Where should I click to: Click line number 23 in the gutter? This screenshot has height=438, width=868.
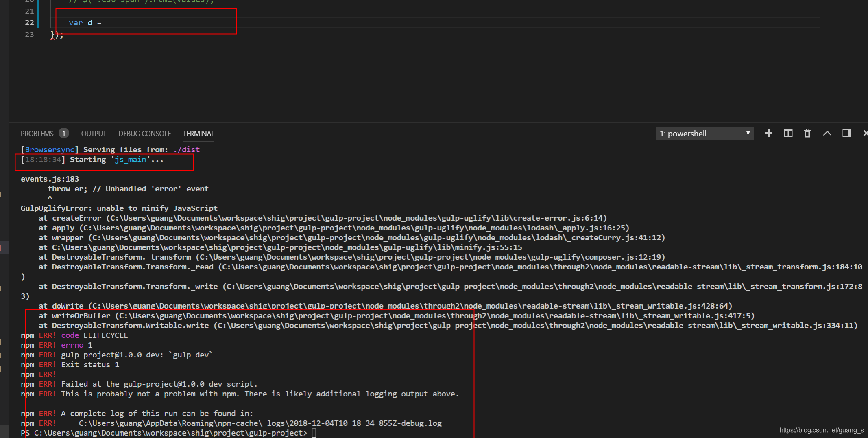coord(29,34)
